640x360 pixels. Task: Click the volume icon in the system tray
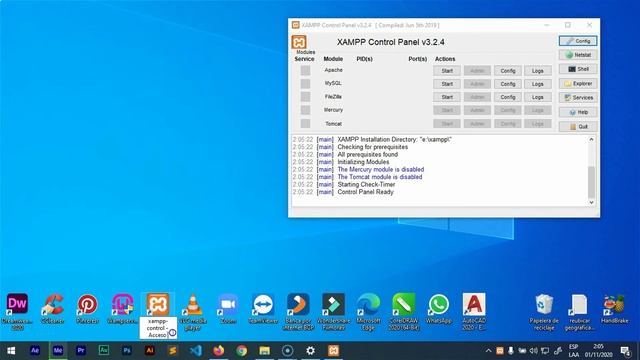[x=533, y=351]
